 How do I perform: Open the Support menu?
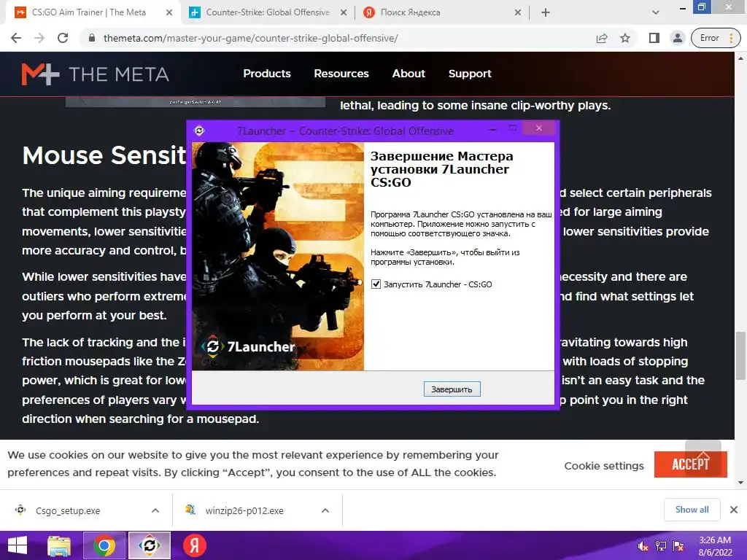[469, 74]
